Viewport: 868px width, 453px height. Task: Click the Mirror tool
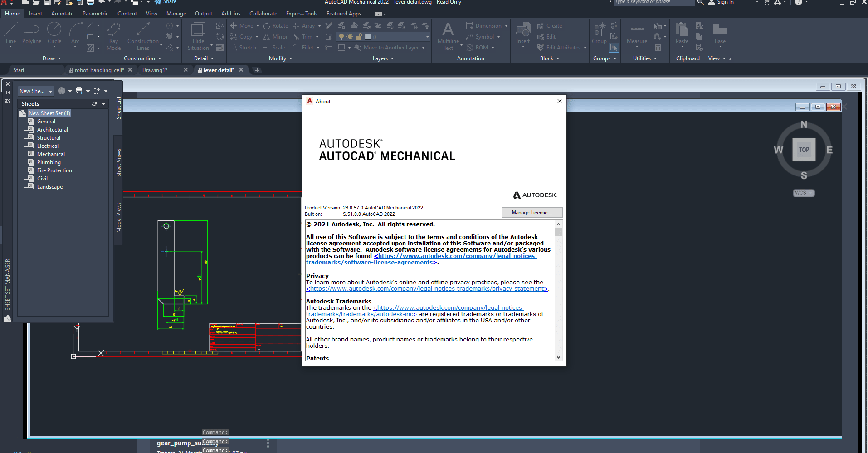click(x=275, y=37)
